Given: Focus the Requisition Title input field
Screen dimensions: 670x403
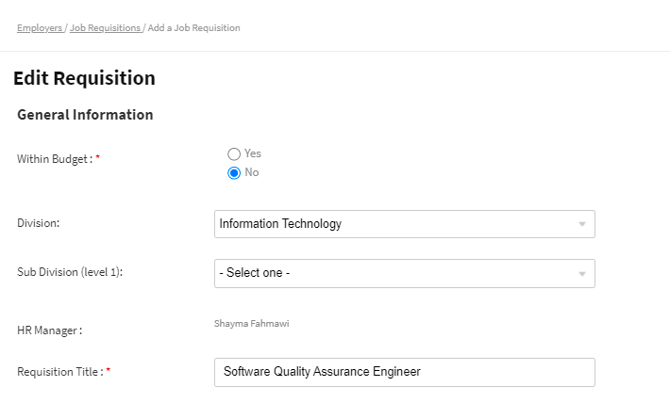Looking at the screenshot, I should (405, 372).
